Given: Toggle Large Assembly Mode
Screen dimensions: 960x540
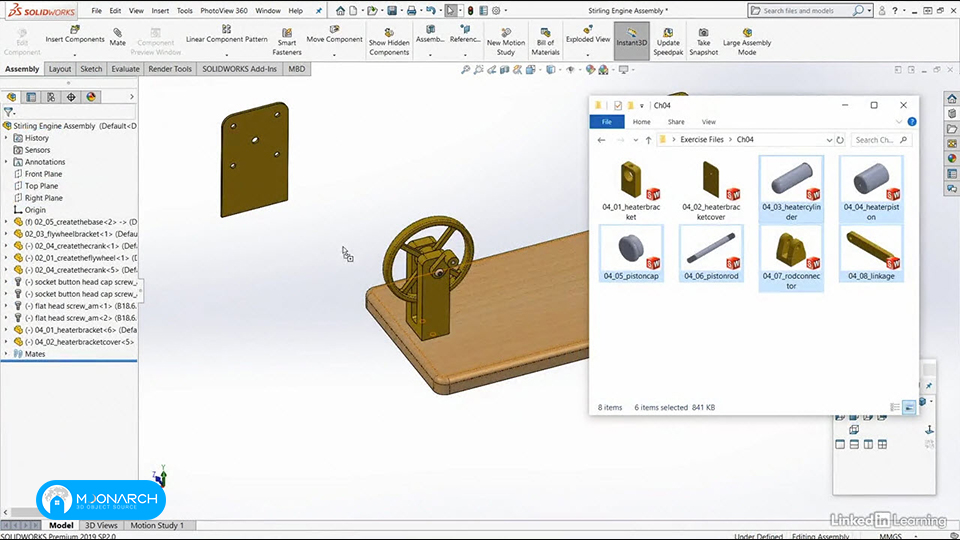Looking at the screenshot, I should [747, 42].
